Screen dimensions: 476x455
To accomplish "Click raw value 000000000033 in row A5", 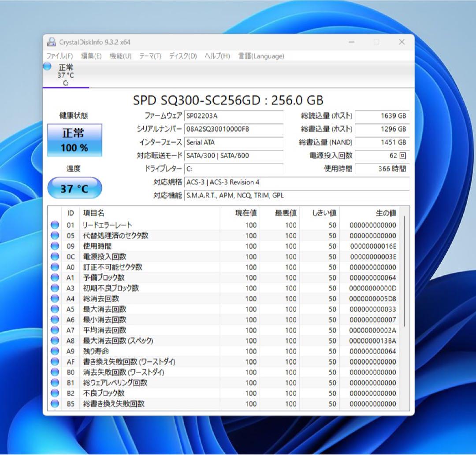I will tap(373, 309).
